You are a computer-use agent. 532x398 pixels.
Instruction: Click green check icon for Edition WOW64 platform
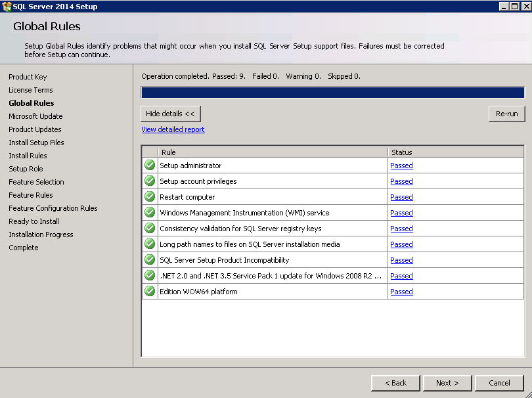click(150, 291)
